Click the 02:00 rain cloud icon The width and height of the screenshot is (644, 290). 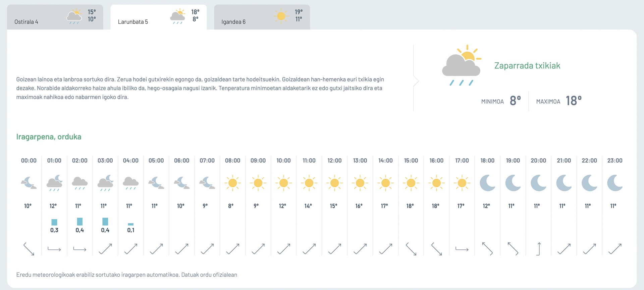[x=80, y=183]
